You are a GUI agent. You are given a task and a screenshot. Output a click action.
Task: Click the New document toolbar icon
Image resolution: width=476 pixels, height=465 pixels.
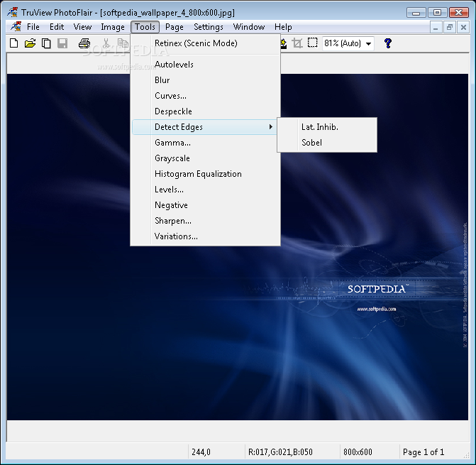point(14,43)
